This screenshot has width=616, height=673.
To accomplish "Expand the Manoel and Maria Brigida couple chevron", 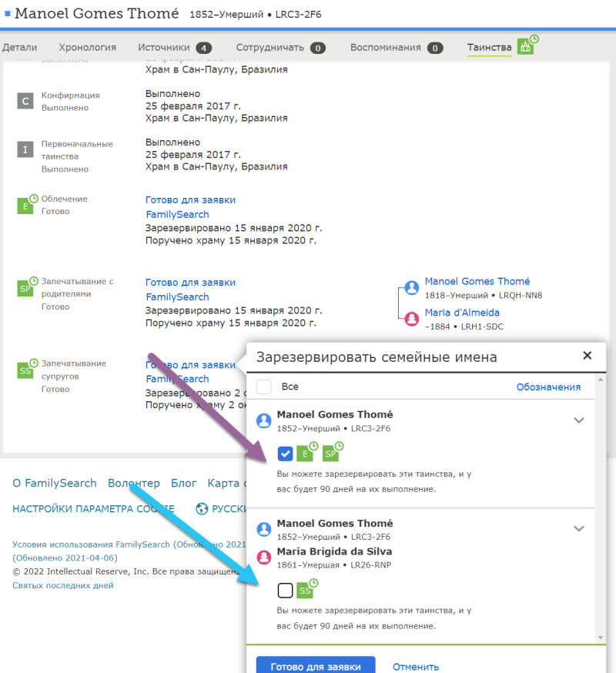I will point(579,529).
